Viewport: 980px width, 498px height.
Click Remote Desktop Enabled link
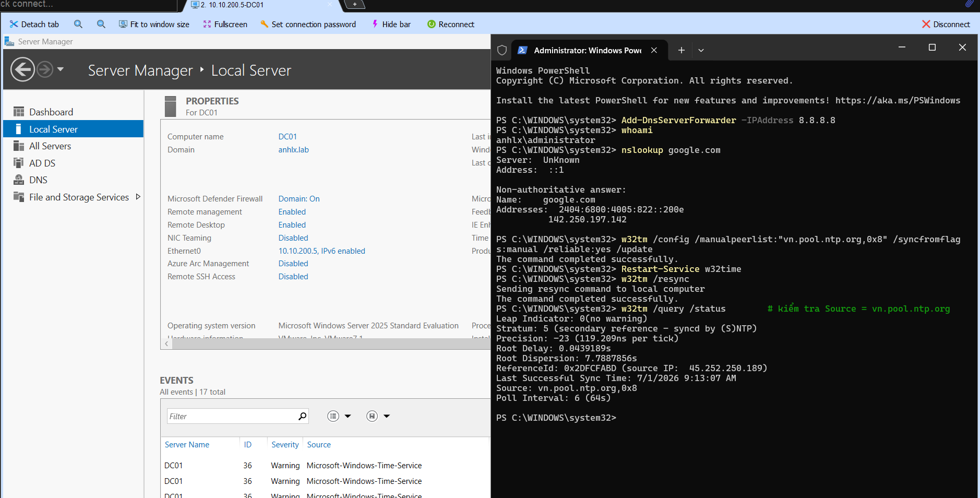pyautogui.click(x=292, y=225)
